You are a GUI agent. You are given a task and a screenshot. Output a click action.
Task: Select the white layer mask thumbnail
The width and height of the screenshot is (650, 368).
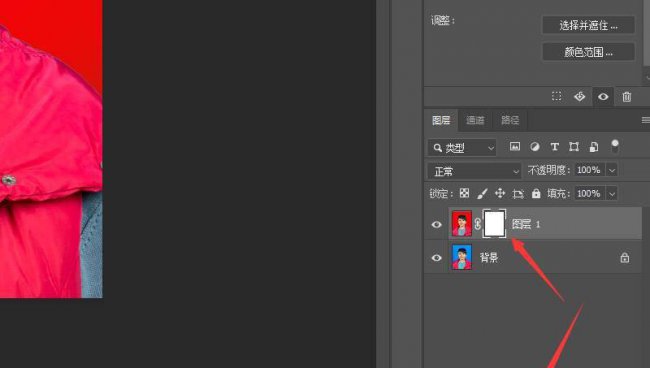click(495, 224)
